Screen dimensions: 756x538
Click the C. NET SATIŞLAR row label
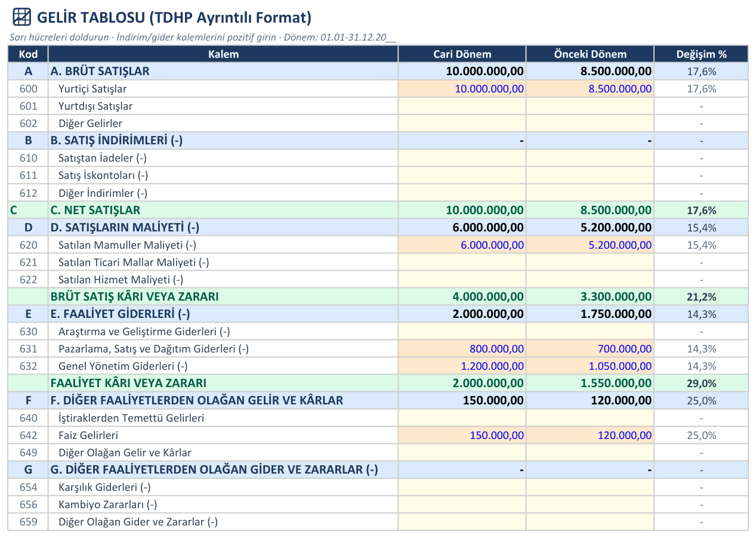(95, 210)
